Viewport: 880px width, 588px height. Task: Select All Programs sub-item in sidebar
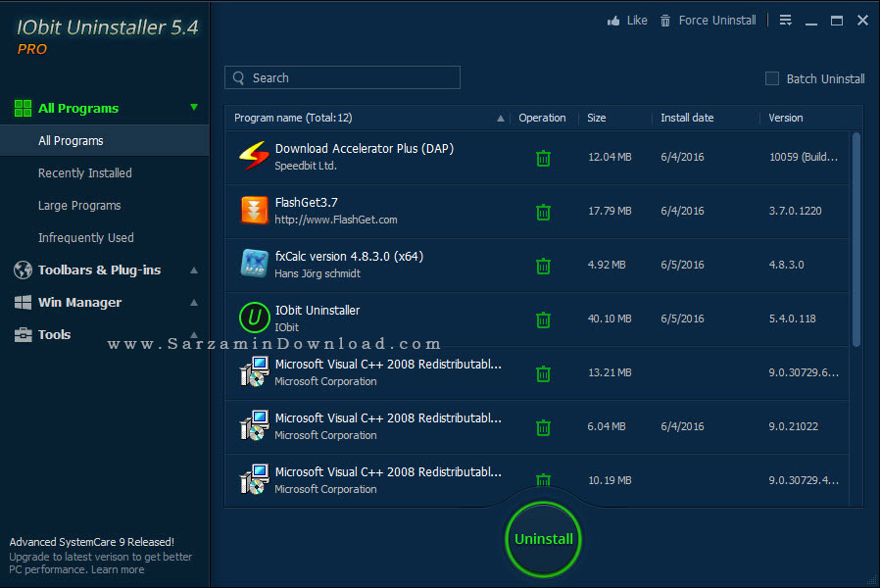[105, 141]
